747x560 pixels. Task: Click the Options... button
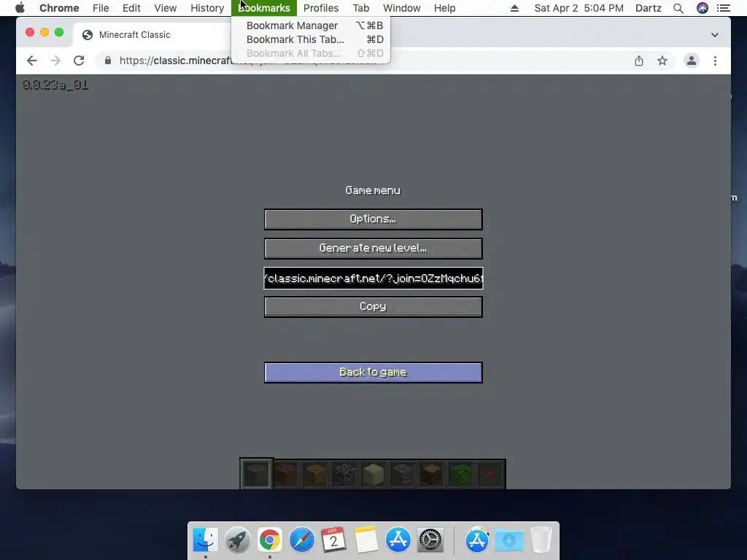373,219
